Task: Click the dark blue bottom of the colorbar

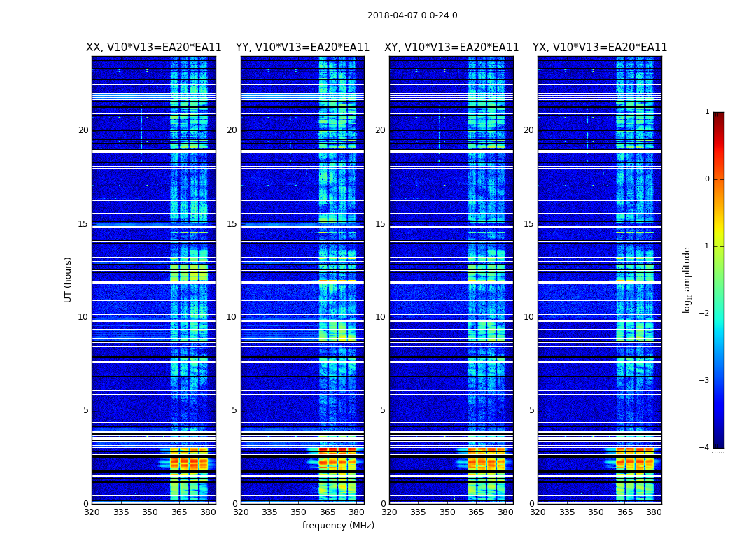Action: click(x=719, y=443)
